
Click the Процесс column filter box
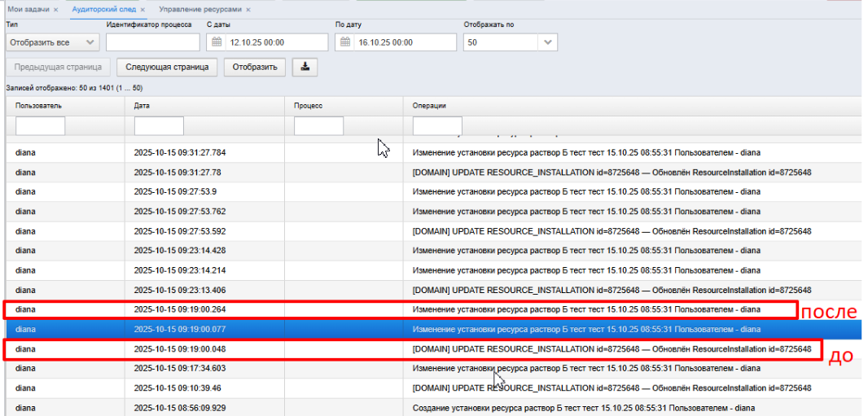(319, 126)
